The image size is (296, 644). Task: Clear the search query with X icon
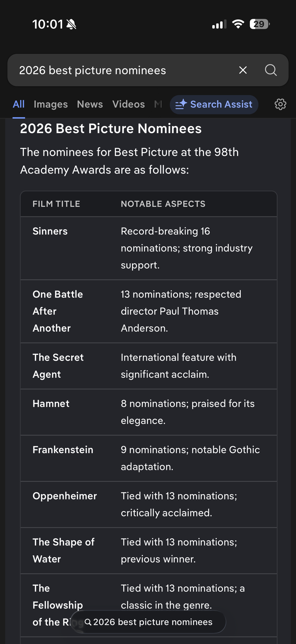tap(243, 70)
